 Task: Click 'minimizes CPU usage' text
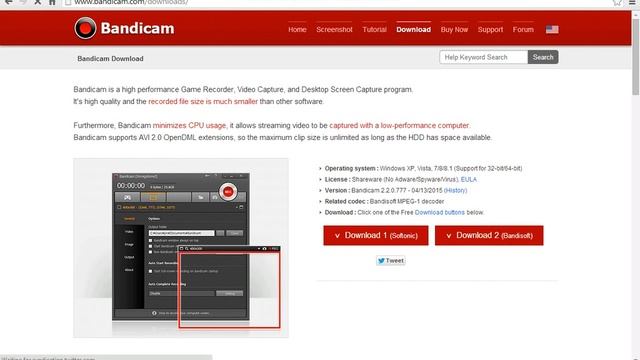pyautogui.click(x=189, y=125)
